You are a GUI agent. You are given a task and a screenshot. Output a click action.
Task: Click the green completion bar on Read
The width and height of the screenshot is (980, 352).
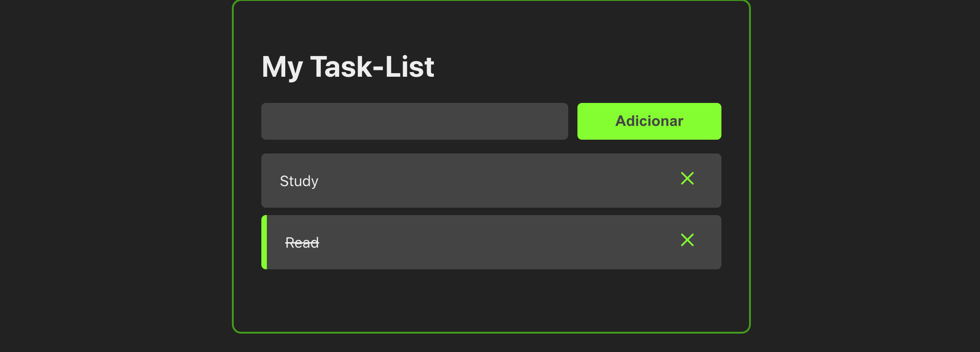(264, 242)
